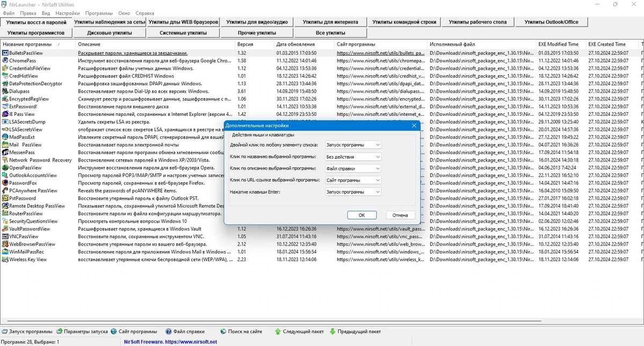Screen dimensions: 644x346
Task: Open dropdown for Клик по описанию программы
Action: pyautogui.click(x=353, y=168)
